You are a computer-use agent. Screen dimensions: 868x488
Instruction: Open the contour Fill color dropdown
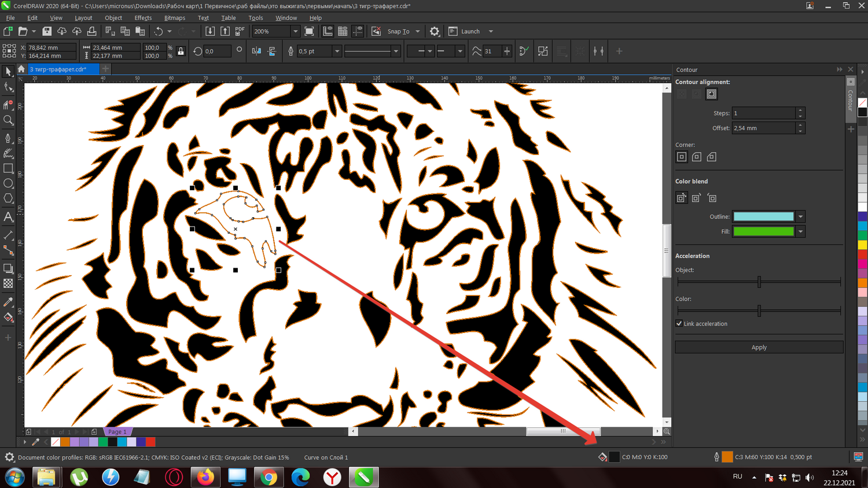(x=800, y=232)
